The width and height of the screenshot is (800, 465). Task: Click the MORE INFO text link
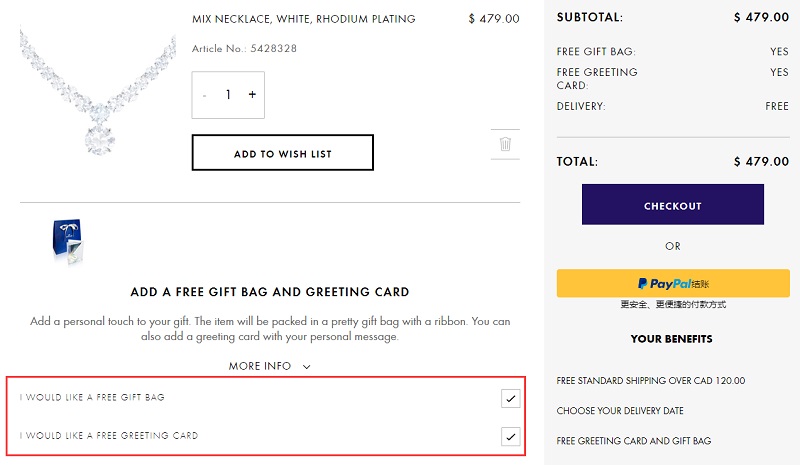[x=260, y=366]
